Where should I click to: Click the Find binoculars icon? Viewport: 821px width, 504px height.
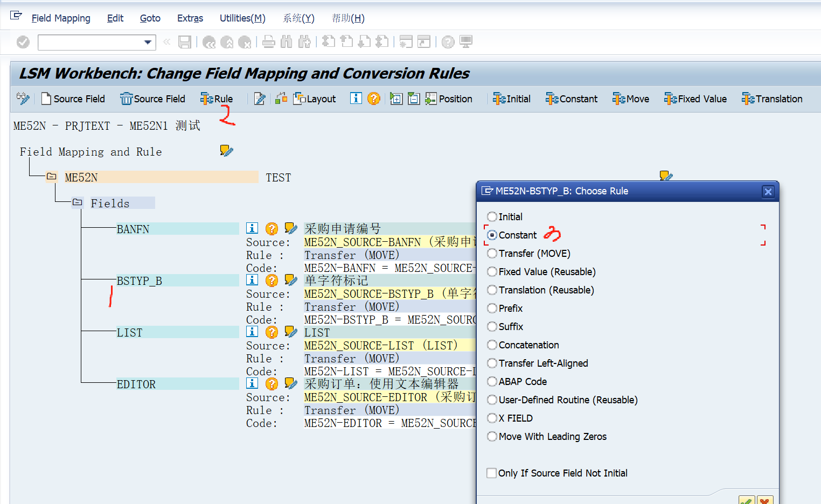coord(287,42)
